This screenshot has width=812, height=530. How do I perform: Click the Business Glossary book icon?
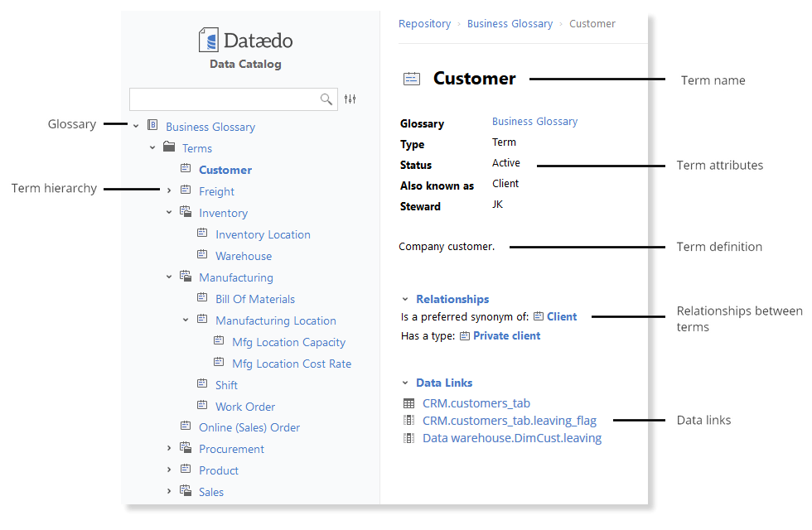152,125
